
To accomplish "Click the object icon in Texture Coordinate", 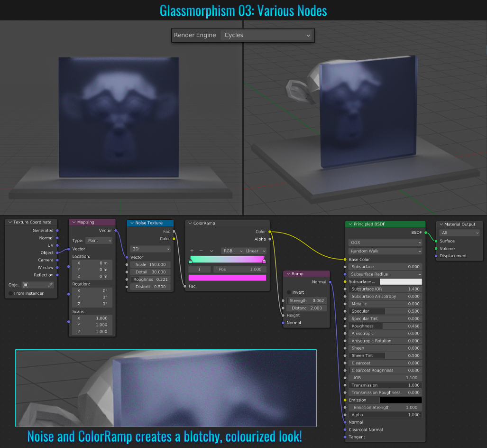I will click(26, 285).
